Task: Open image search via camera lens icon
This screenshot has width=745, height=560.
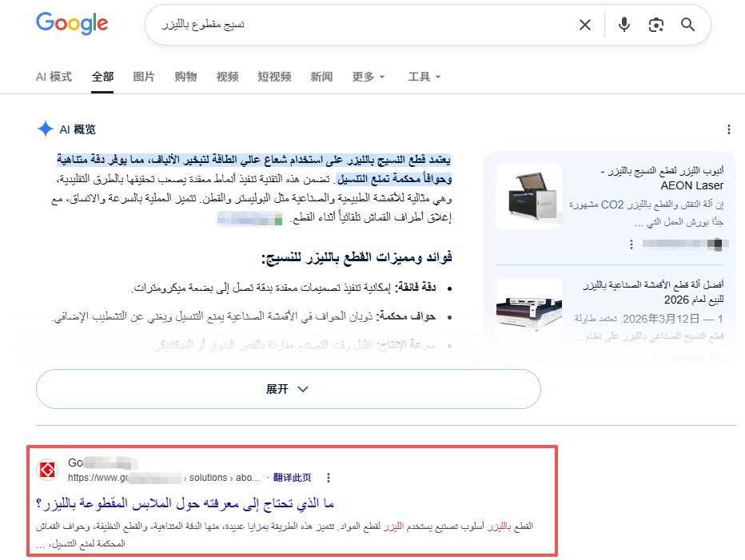Action: (x=655, y=25)
